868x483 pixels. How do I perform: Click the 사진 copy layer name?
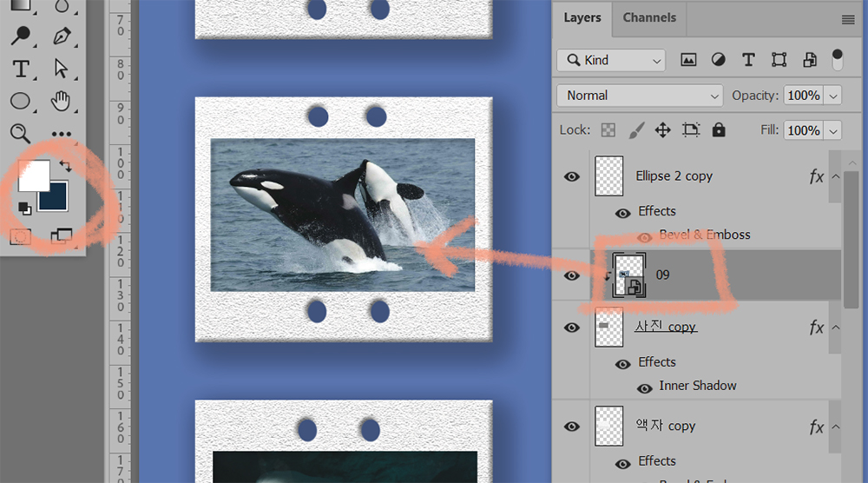click(666, 327)
